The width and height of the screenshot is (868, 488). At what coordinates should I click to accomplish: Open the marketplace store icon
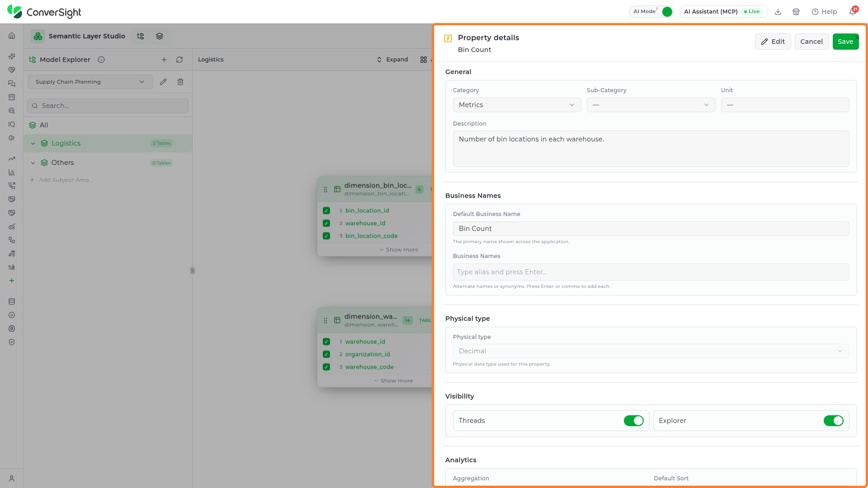(796, 12)
